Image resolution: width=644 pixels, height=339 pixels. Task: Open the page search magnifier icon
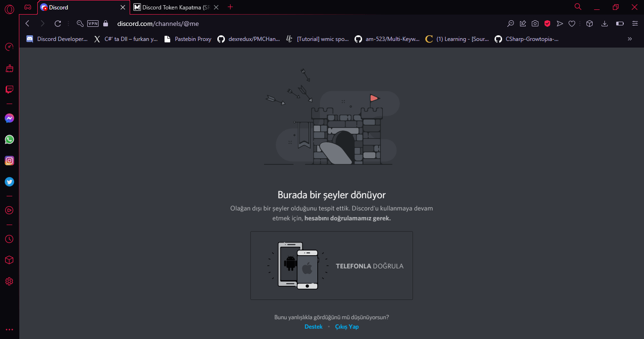point(511,24)
